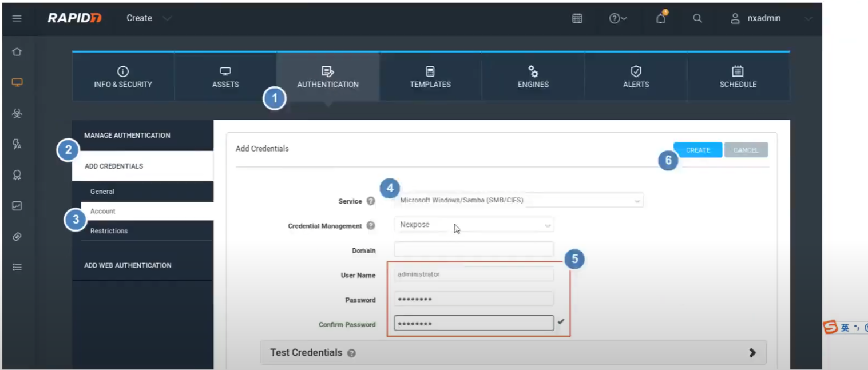
Task: Open Manage Authentication section
Action: tap(142, 136)
